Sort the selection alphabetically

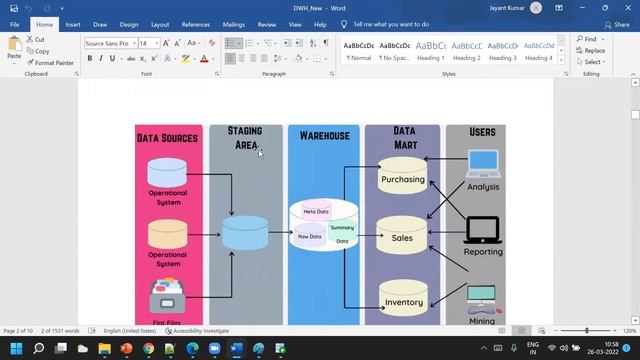(x=313, y=43)
